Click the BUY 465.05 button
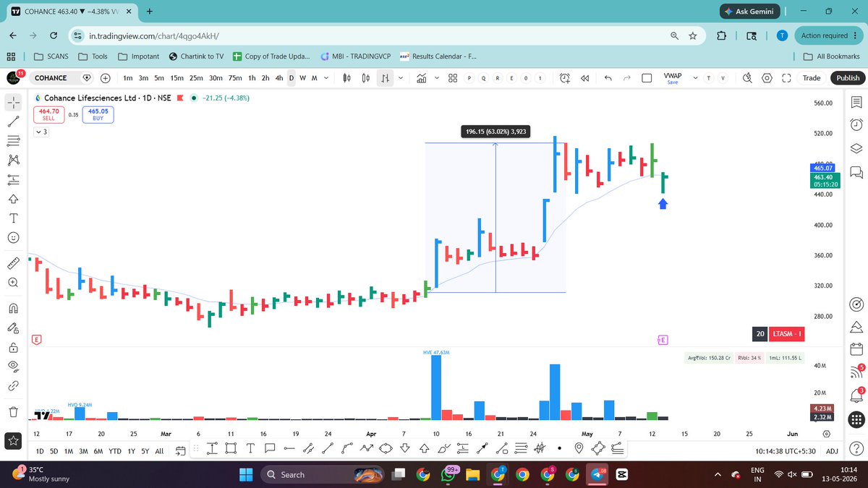 pyautogui.click(x=98, y=114)
